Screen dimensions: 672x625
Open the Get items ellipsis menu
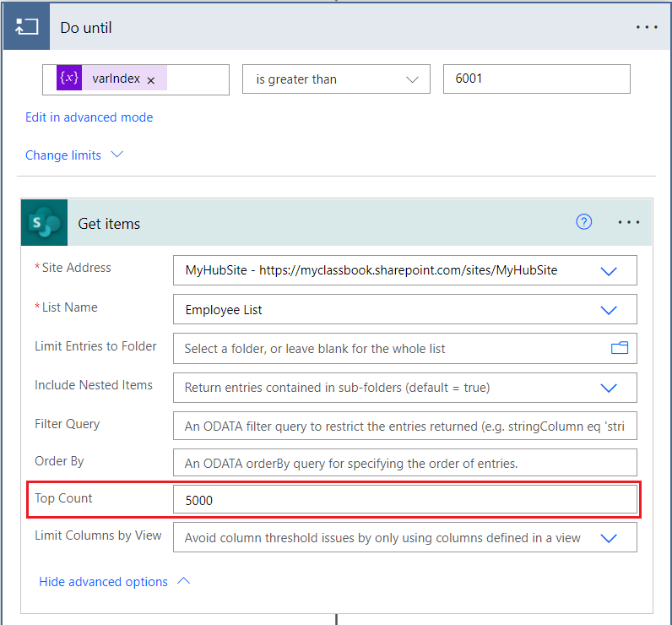click(629, 223)
